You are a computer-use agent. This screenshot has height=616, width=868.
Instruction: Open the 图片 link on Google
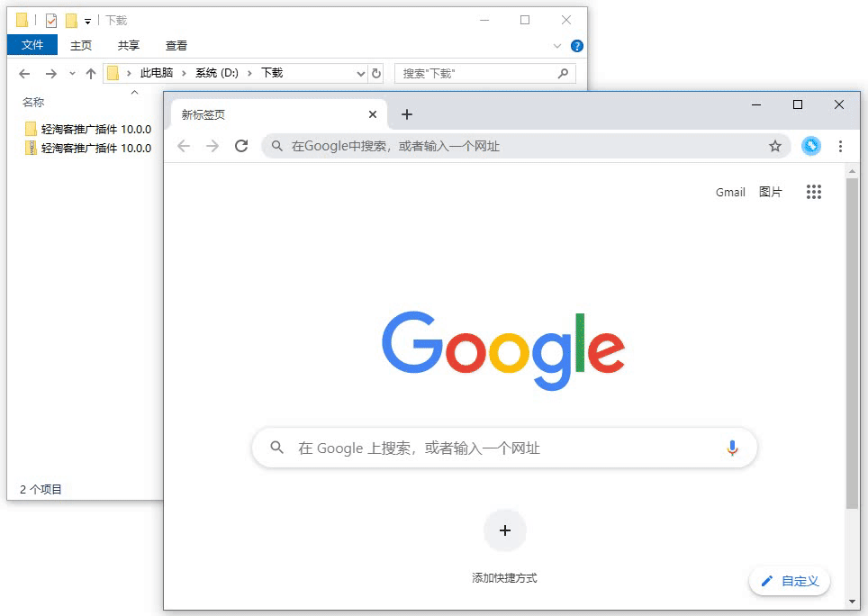[770, 192]
